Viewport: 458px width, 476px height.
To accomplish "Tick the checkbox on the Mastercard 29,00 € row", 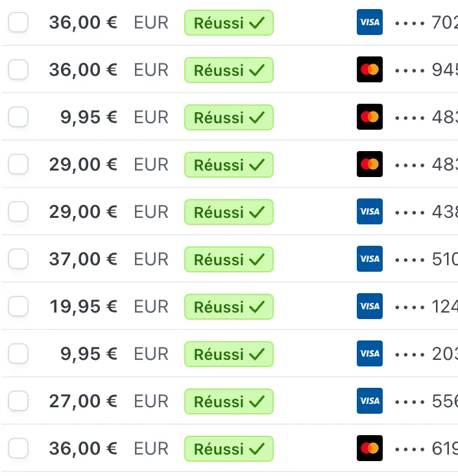I will [x=18, y=165].
